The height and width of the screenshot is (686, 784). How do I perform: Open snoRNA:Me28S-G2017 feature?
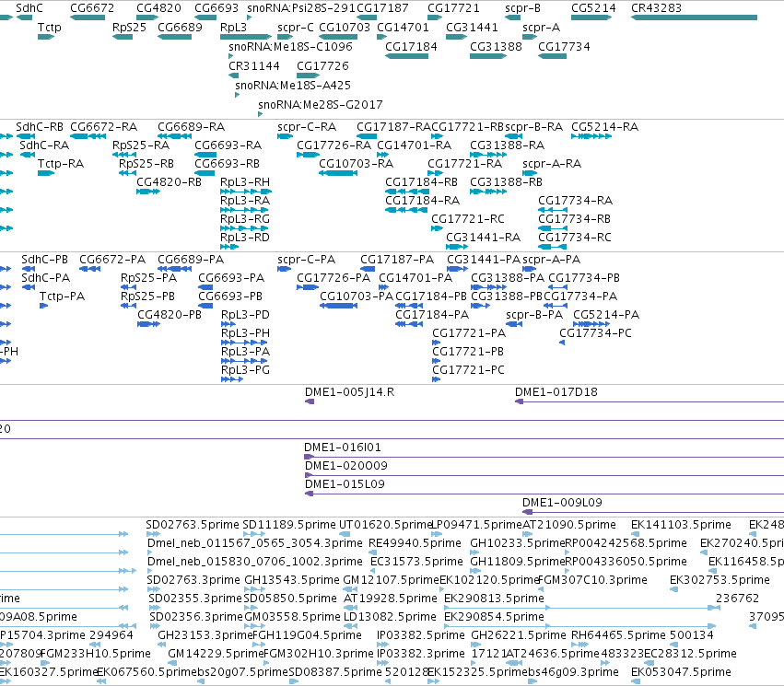coord(261,114)
